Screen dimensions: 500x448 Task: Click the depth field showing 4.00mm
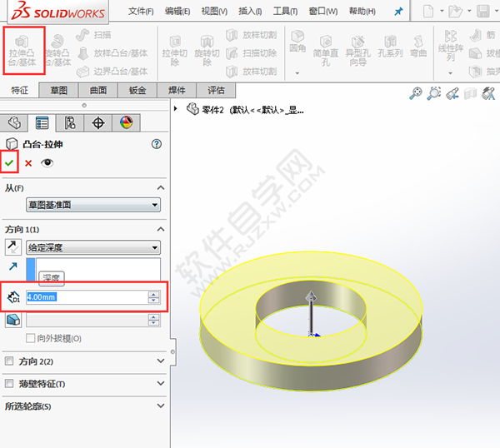(x=87, y=297)
